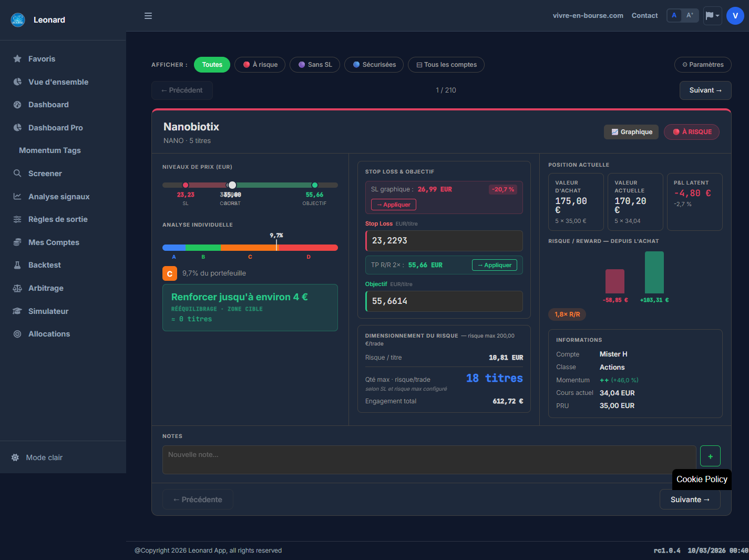
Task: Click the Allocations target icon
Action: coord(17,334)
